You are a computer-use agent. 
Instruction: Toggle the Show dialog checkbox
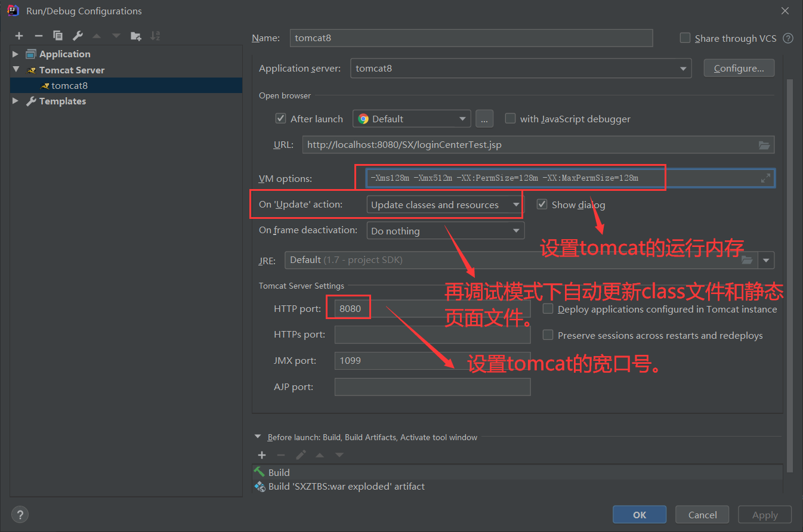point(542,204)
